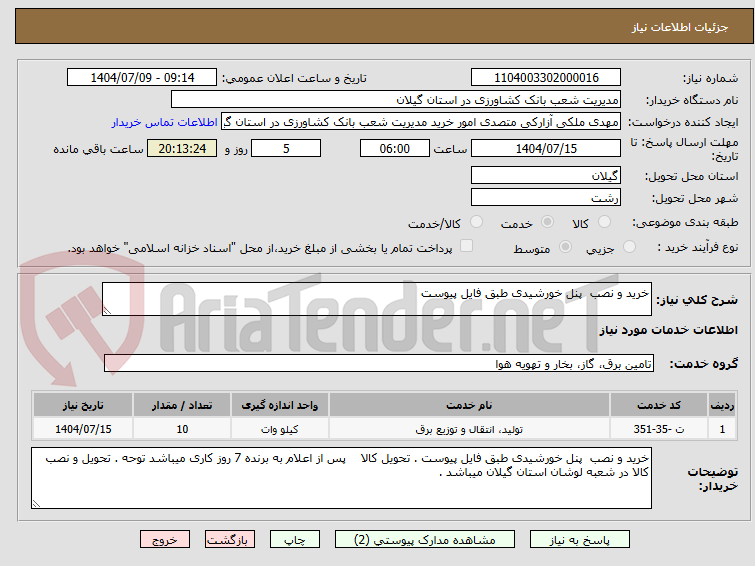Click the quantity cell showing 10
Viewport: 755px width, 566px height.
[182, 429]
